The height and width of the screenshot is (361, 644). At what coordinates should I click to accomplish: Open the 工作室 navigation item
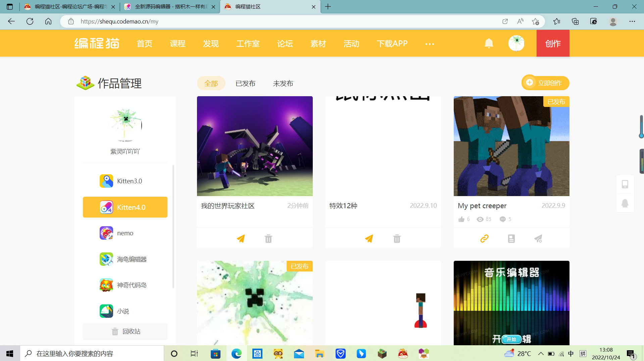[248, 44]
